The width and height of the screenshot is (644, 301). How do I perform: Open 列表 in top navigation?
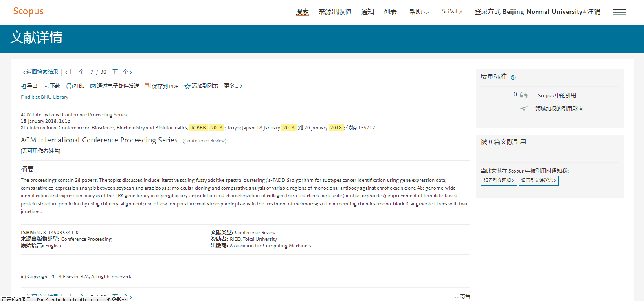(390, 12)
